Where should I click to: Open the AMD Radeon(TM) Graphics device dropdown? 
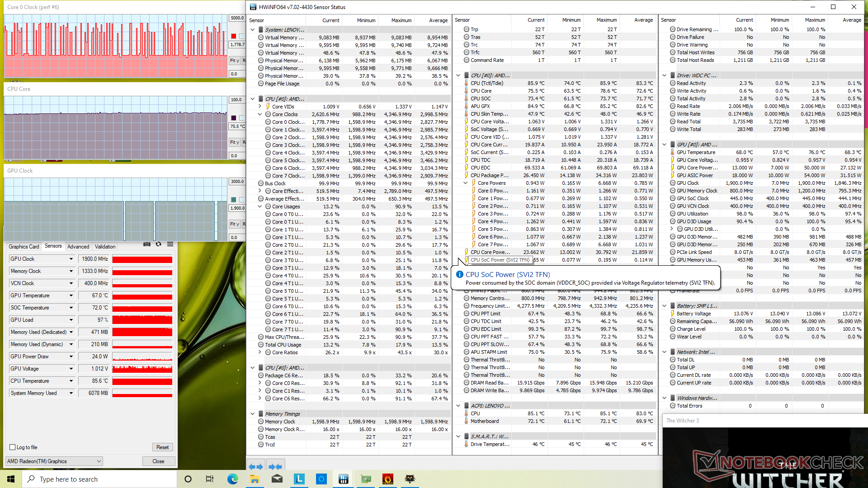click(x=54, y=461)
